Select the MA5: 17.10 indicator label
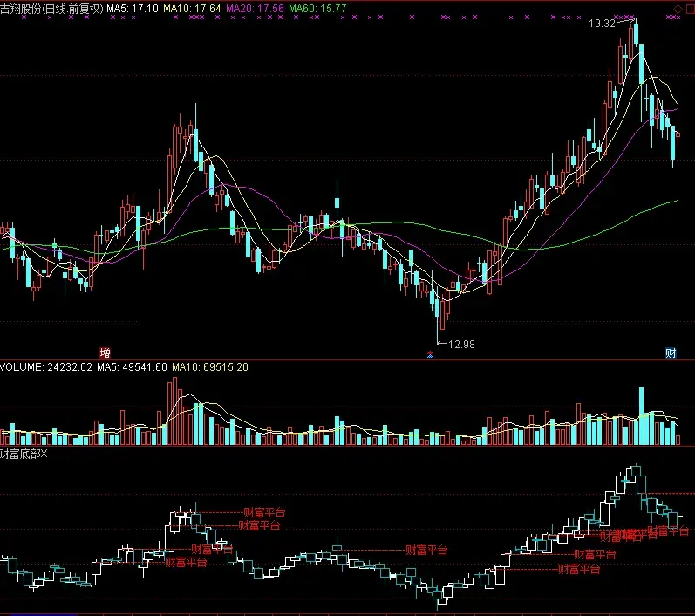Screen dimensions: 695x616 click(132, 9)
